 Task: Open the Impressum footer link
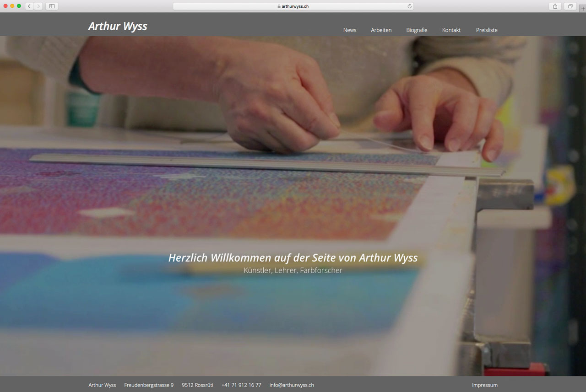pyautogui.click(x=484, y=385)
